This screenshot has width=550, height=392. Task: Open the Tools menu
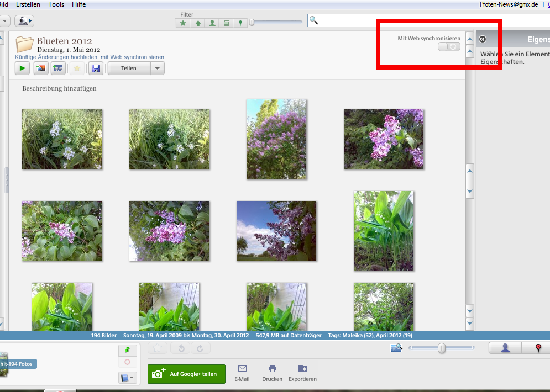point(56,4)
